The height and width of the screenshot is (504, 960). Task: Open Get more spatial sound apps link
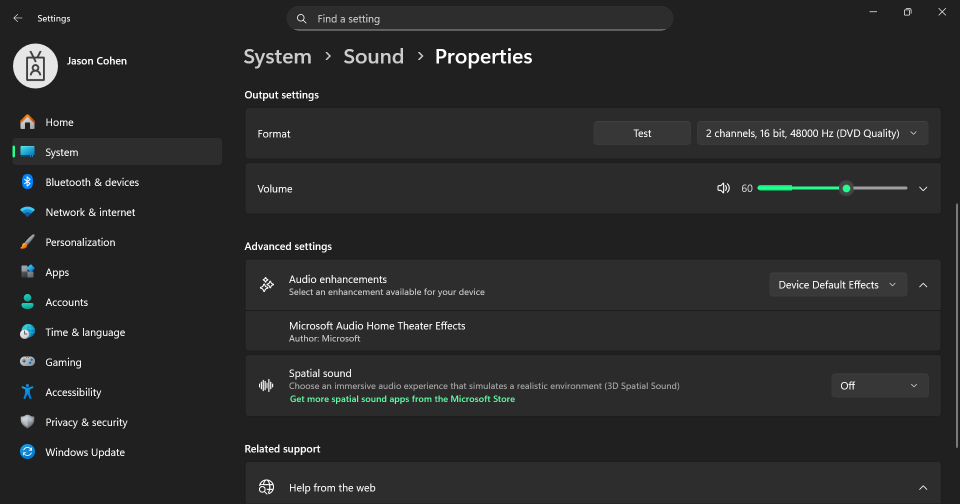(x=402, y=399)
